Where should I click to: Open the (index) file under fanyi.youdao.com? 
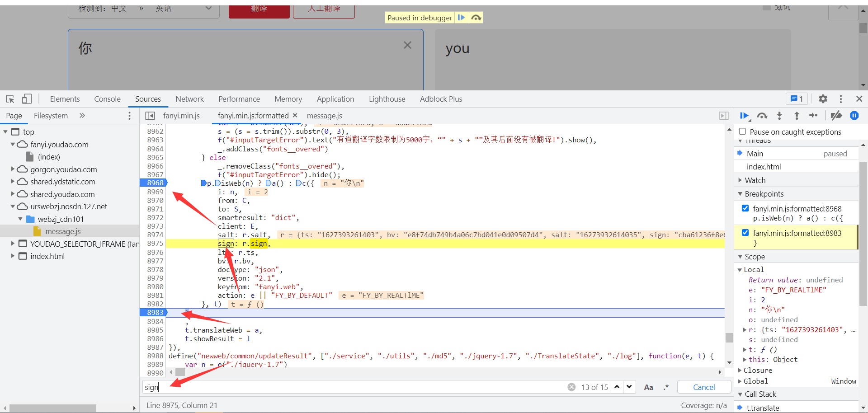(49, 157)
